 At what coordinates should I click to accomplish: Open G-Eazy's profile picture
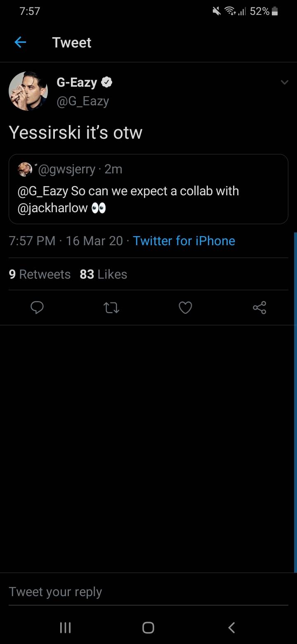28,91
